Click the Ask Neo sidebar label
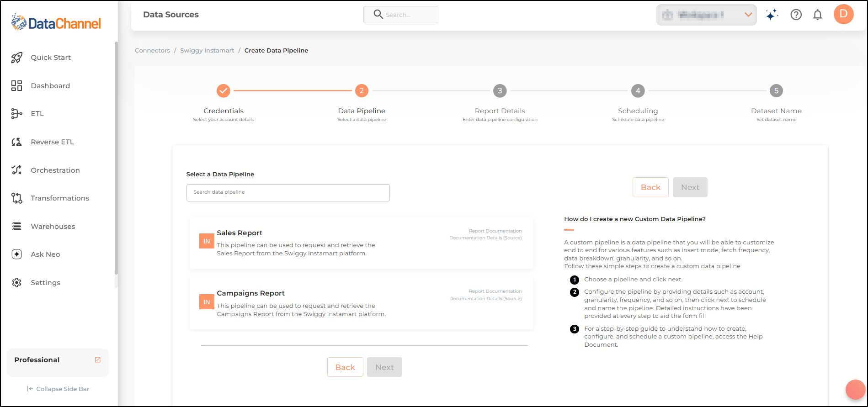 [45, 254]
